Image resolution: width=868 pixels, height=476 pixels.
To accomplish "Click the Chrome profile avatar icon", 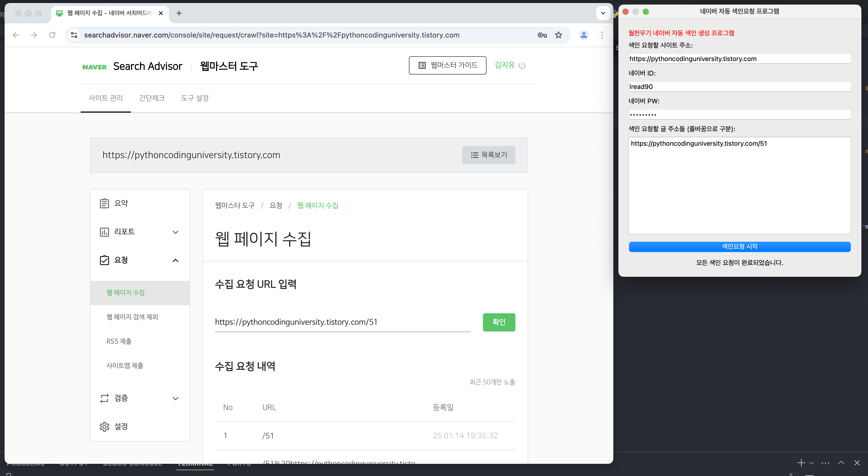I will 584,35.
